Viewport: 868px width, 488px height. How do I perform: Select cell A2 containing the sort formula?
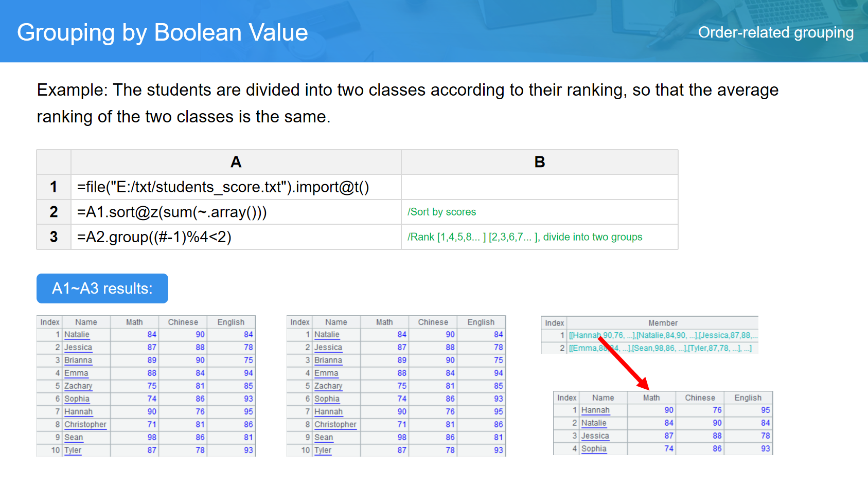171,212
